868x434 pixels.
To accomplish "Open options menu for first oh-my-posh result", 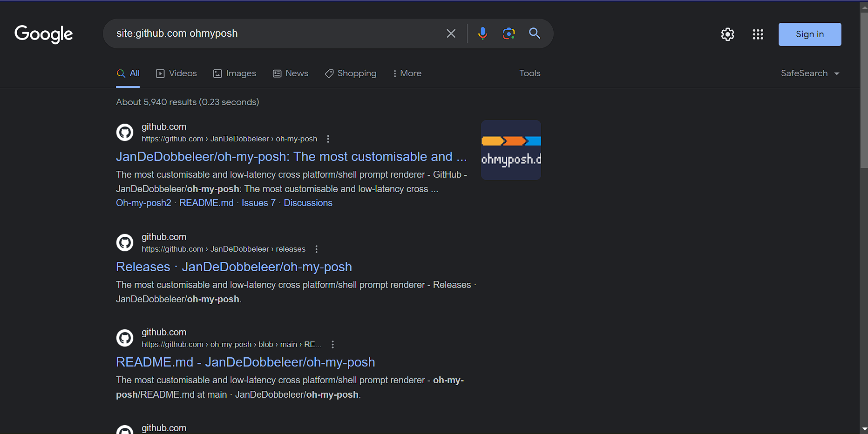I will click(328, 139).
